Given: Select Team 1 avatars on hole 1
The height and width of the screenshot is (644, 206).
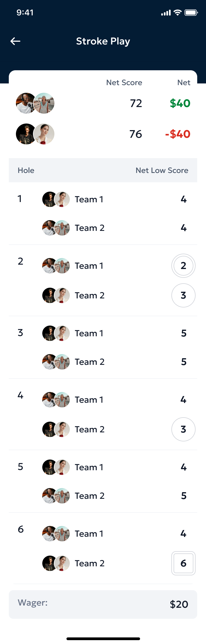Looking at the screenshot, I should tap(56, 199).
